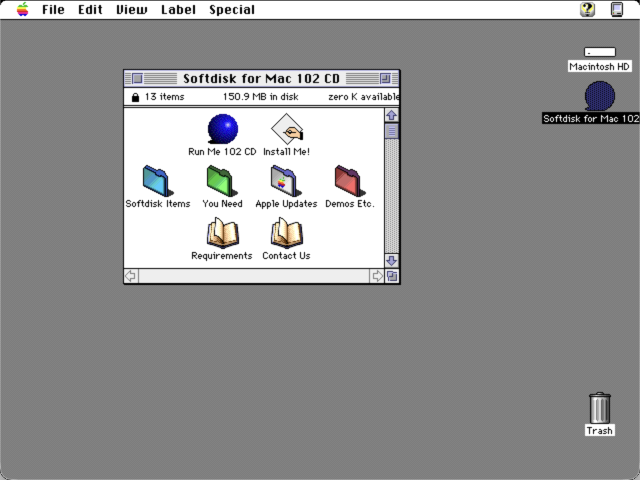Select the Contact Us book icon

(x=287, y=233)
